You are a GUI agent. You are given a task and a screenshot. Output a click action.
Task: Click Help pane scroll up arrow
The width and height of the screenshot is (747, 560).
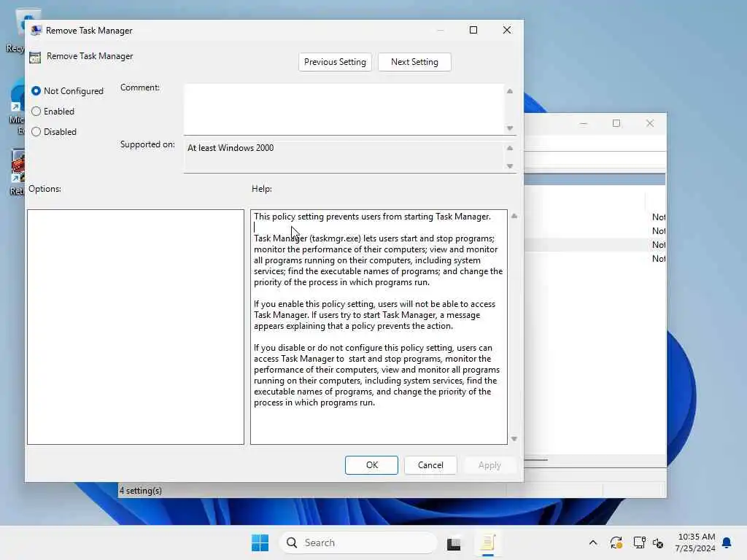(x=514, y=216)
